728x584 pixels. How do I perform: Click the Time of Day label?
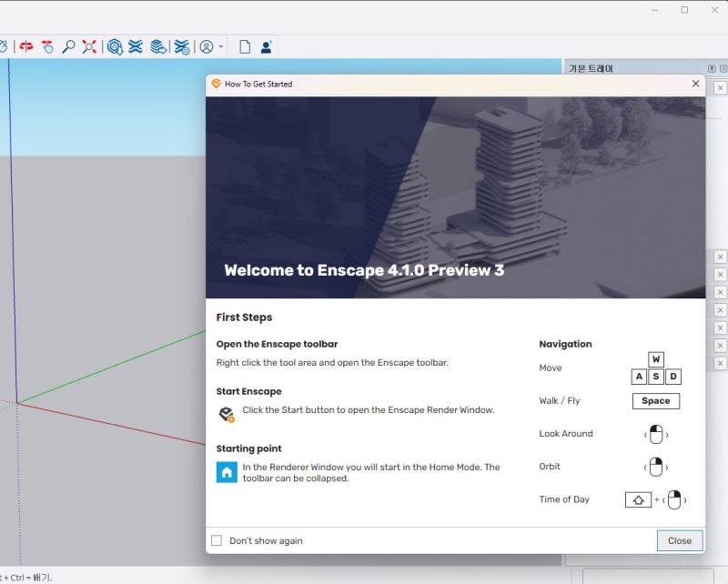click(x=564, y=499)
